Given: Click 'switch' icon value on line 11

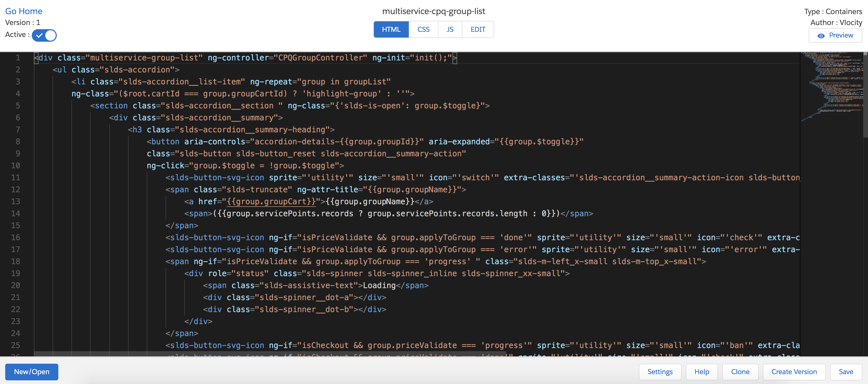Looking at the screenshot, I should [475, 178].
